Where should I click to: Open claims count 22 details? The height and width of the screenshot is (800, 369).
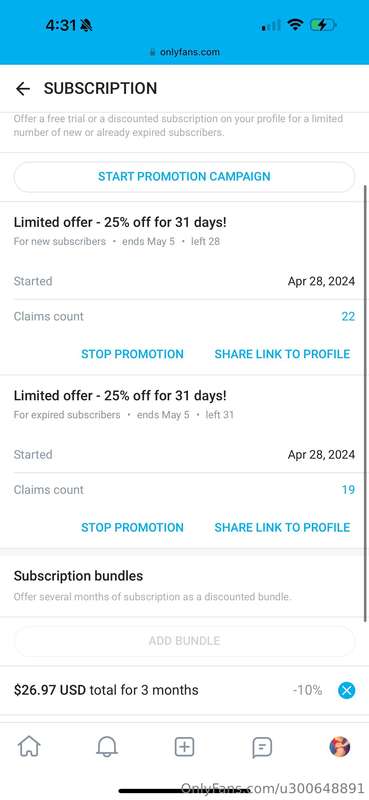coord(348,317)
